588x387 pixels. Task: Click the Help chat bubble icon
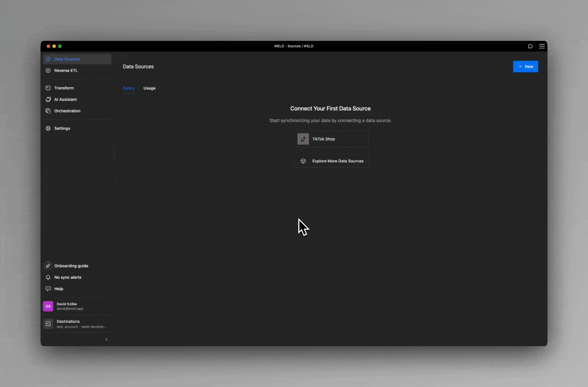click(x=48, y=289)
